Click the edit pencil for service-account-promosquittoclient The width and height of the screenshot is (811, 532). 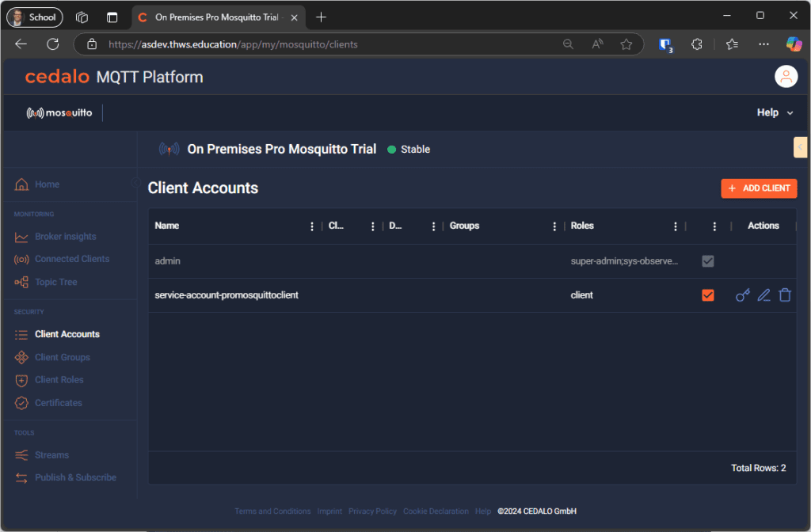(x=763, y=294)
